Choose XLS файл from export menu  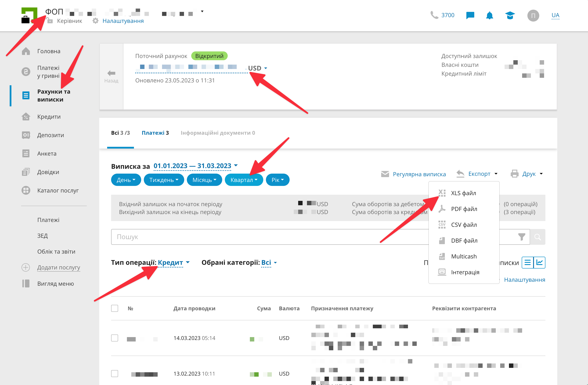tap(463, 193)
